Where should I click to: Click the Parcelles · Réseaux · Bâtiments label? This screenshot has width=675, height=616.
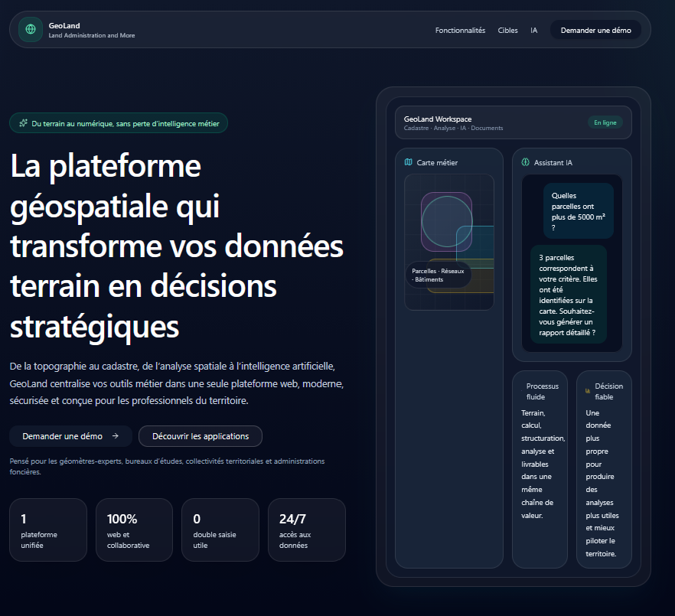(x=439, y=275)
